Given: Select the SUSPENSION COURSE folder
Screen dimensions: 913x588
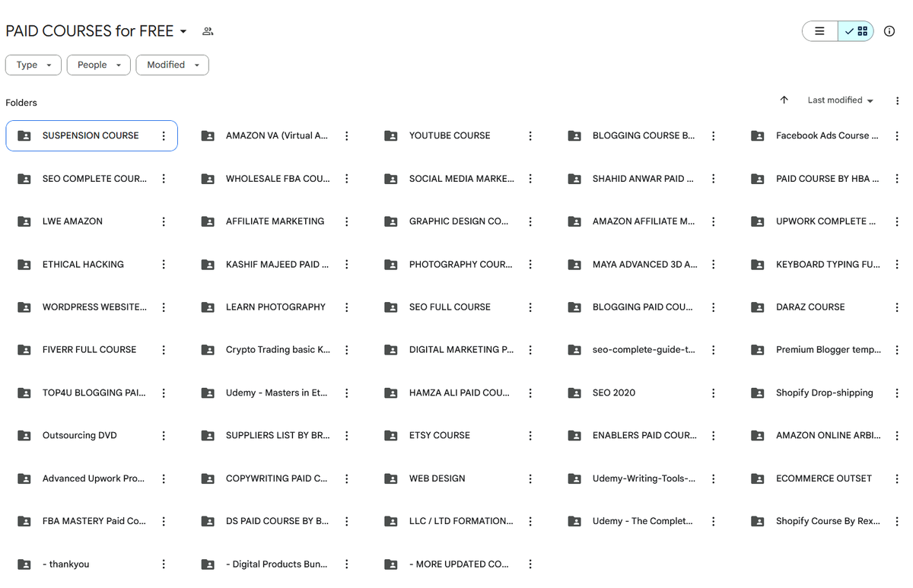Looking at the screenshot, I should point(91,136).
